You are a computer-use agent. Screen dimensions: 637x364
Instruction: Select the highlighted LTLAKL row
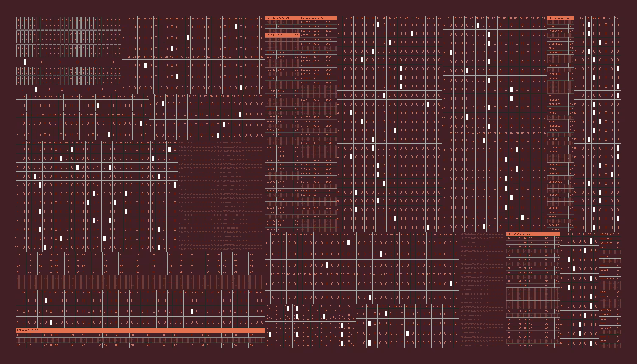(282, 35)
